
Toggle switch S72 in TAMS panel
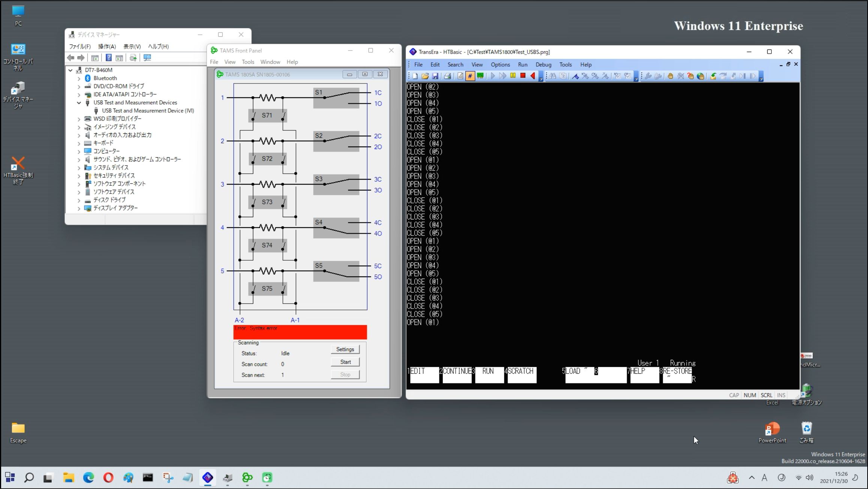click(267, 159)
